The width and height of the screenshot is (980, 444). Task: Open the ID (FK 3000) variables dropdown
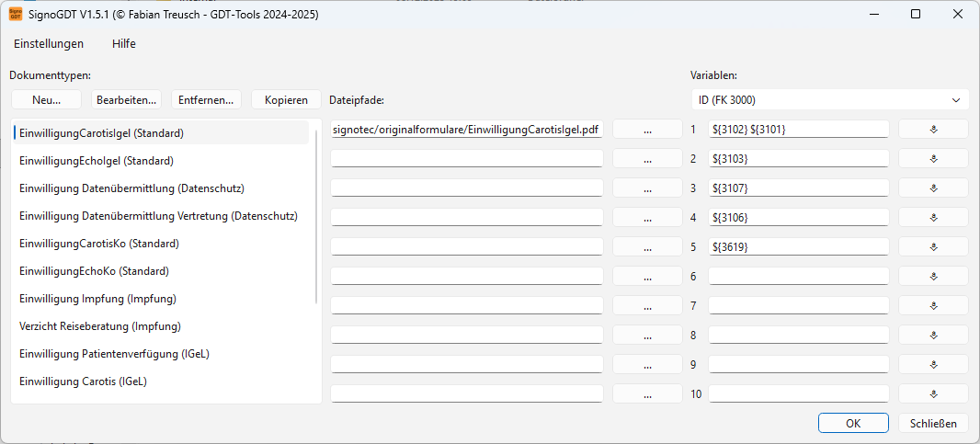click(829, 99)
